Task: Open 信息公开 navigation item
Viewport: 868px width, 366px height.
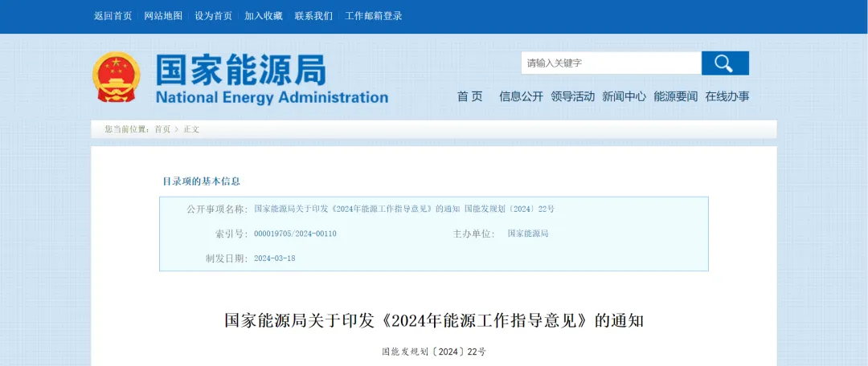Action: 521,96
